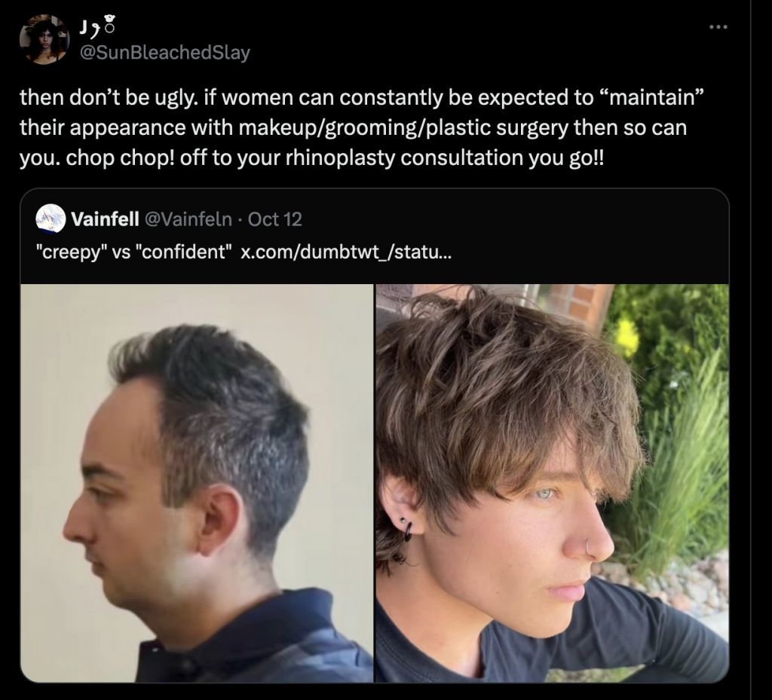Image resolution: width=772 pixels, height=700 pixels.
Task: Click "rhinoplasty consultation" line in tweet text
Action: (x=404, y=158)
